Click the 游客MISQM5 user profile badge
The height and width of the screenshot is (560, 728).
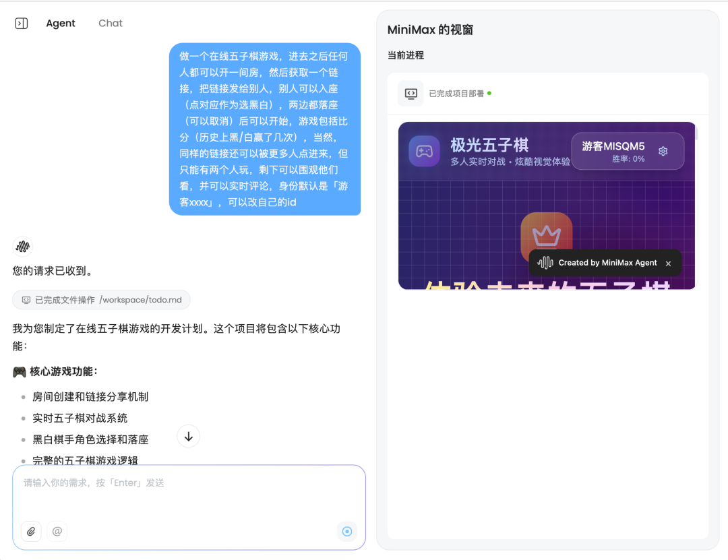click(x=628, y=152)
